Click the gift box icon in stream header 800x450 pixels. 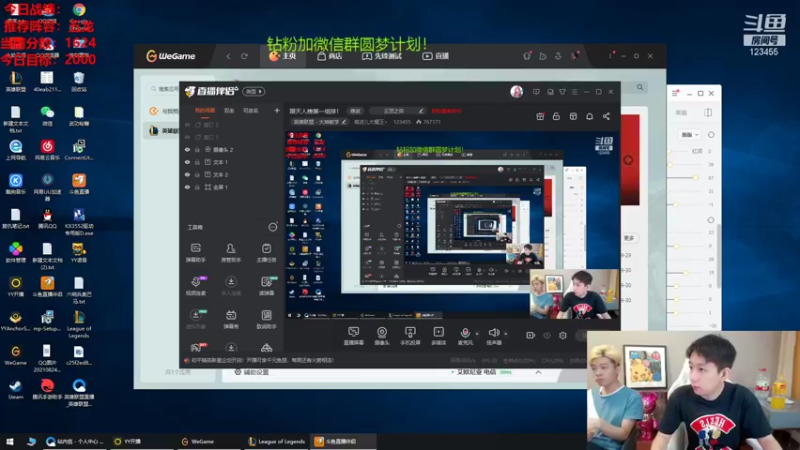tap(540, 116)
